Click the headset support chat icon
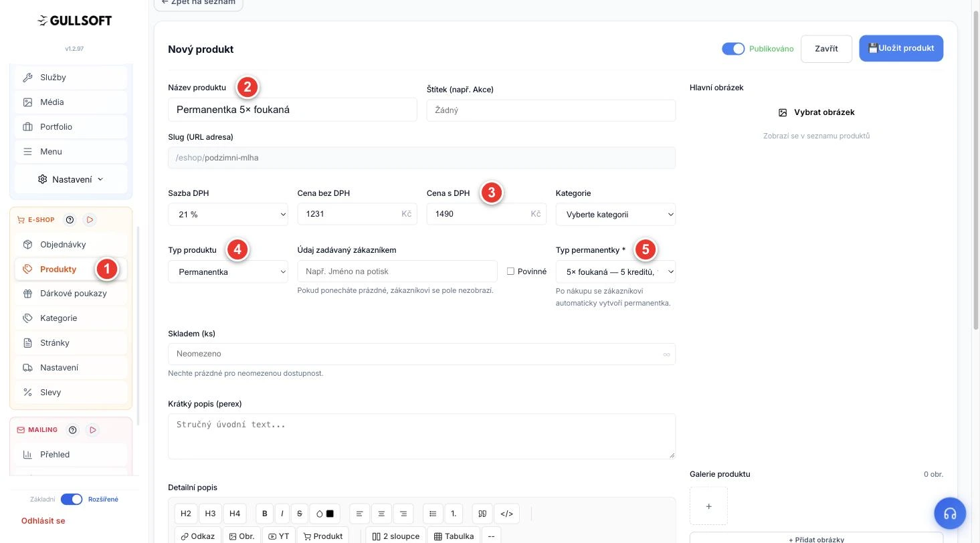 [x=950, y=514]
